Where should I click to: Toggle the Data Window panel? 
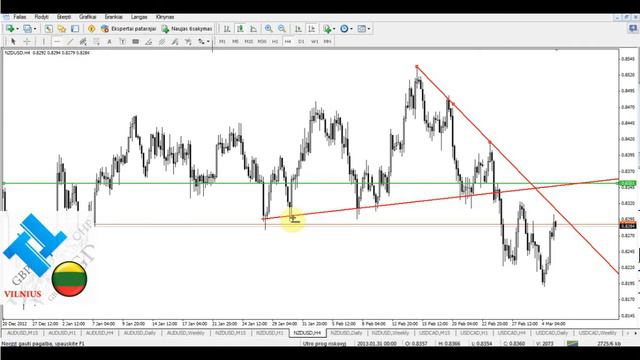coord(62,29)
